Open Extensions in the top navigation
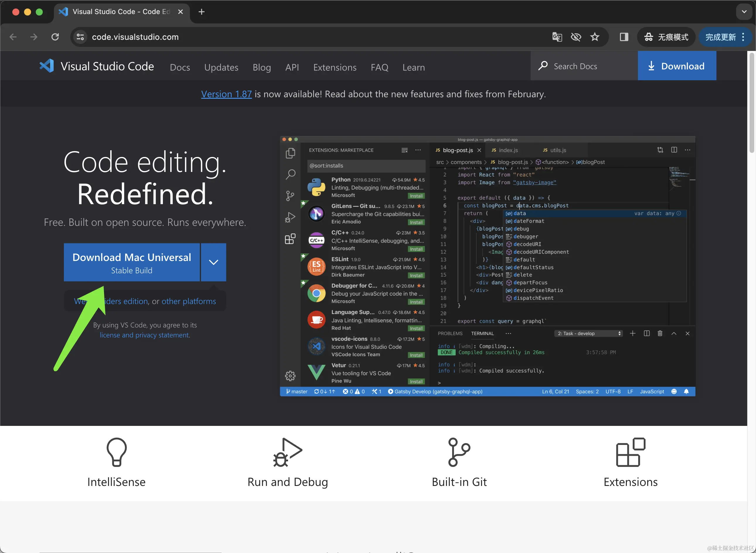 tap(335, 67)
